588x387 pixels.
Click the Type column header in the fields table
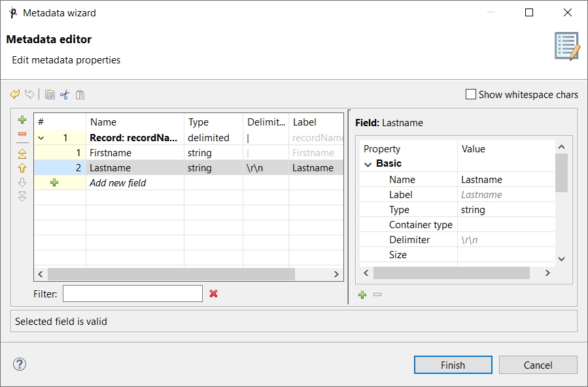[213, 122]
